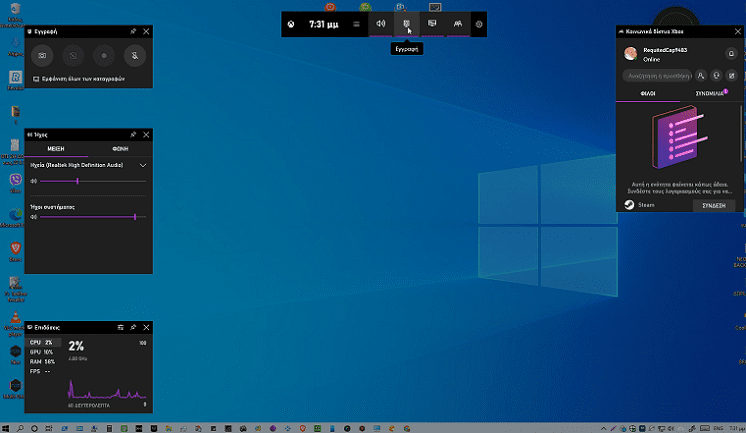Click the CPU usage graph
The height and width of the screenshot is (433, 746).
pos(107,389)
